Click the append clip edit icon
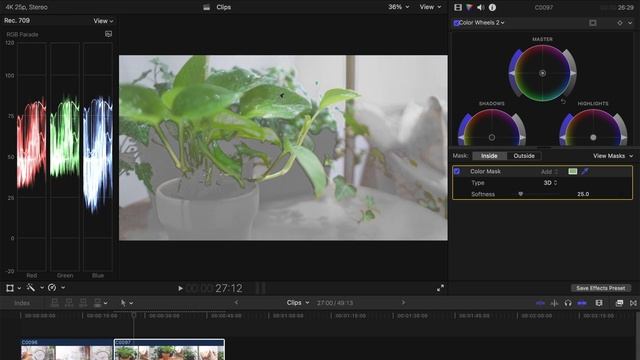This screenshot has width=640, height=360. [83, 303]
